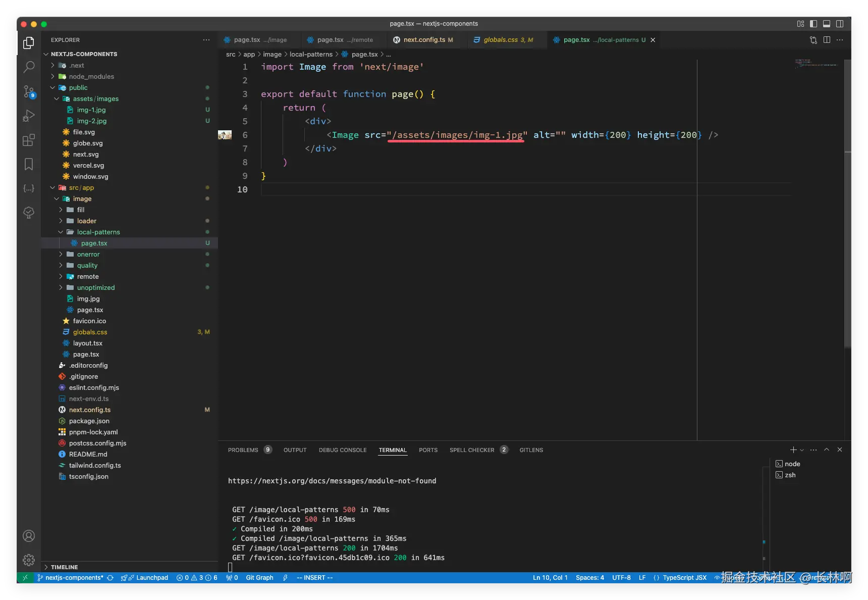
Task: Switch to the next.config.ts tab
Action: 424,40
